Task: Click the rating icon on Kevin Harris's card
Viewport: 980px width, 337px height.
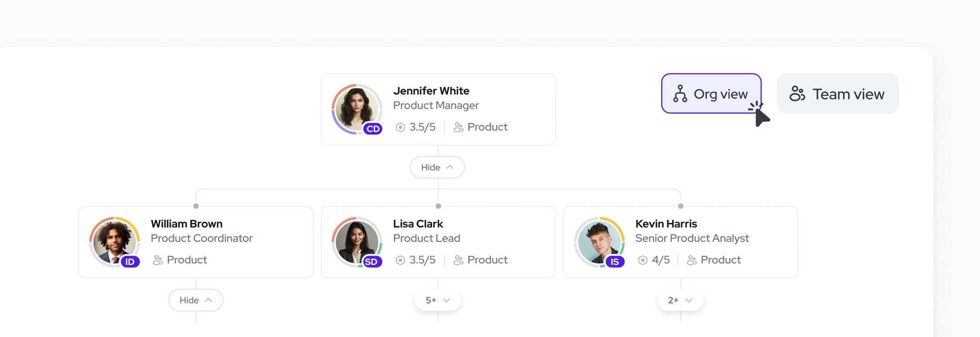Action: click(642, 260)
